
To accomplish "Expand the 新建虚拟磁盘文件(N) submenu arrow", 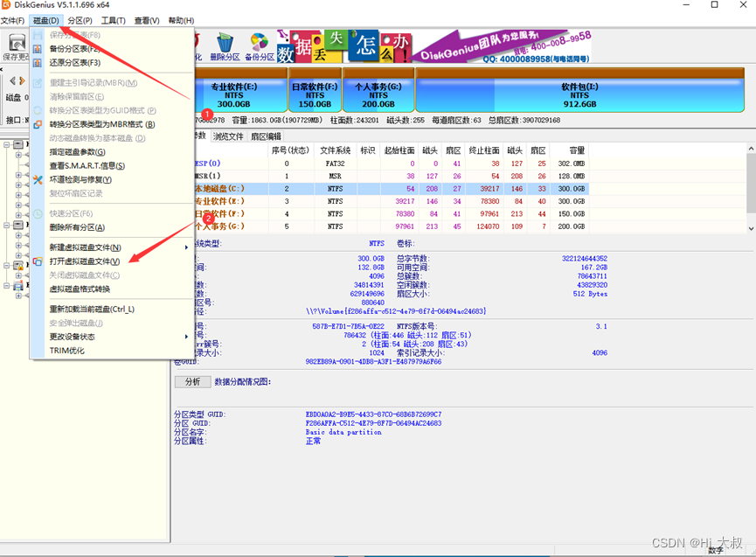I will (185, 247).
